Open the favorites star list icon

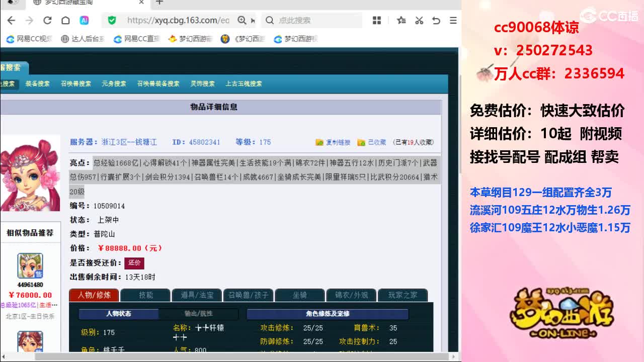[401, 20]
